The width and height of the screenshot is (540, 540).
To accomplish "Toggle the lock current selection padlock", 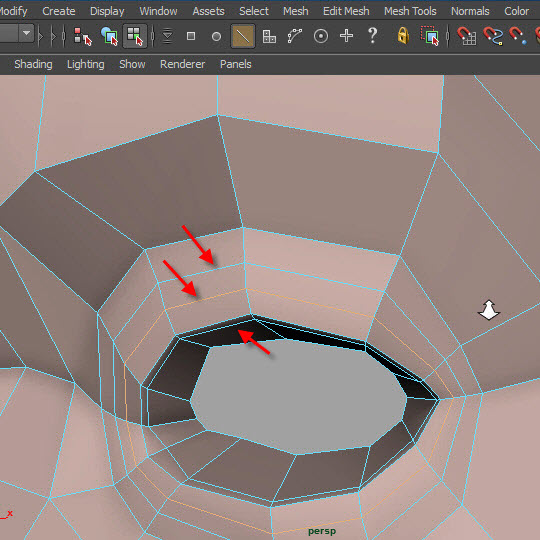I will [x=403, y=36].
